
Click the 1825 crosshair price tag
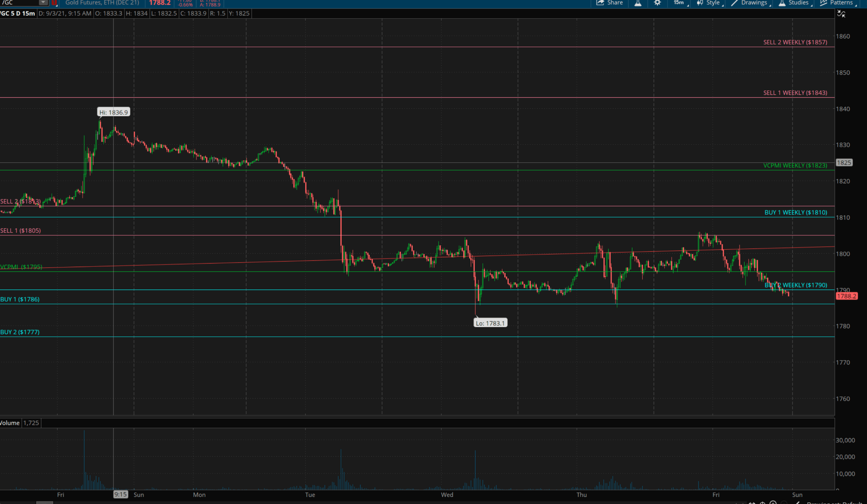[844, 162]
